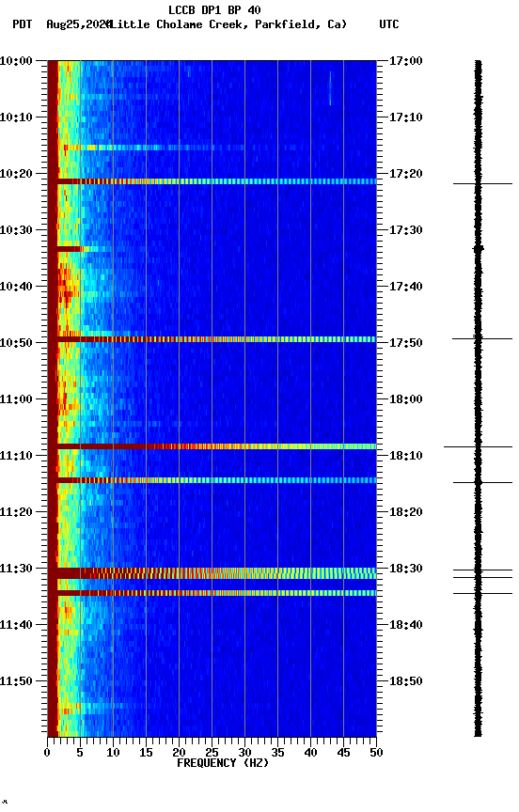Click the '10:20' PDT time label

point(16,174)
